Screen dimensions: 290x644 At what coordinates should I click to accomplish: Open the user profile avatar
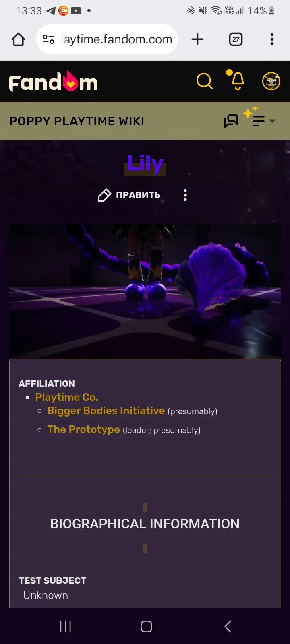[x=271, y=81]
